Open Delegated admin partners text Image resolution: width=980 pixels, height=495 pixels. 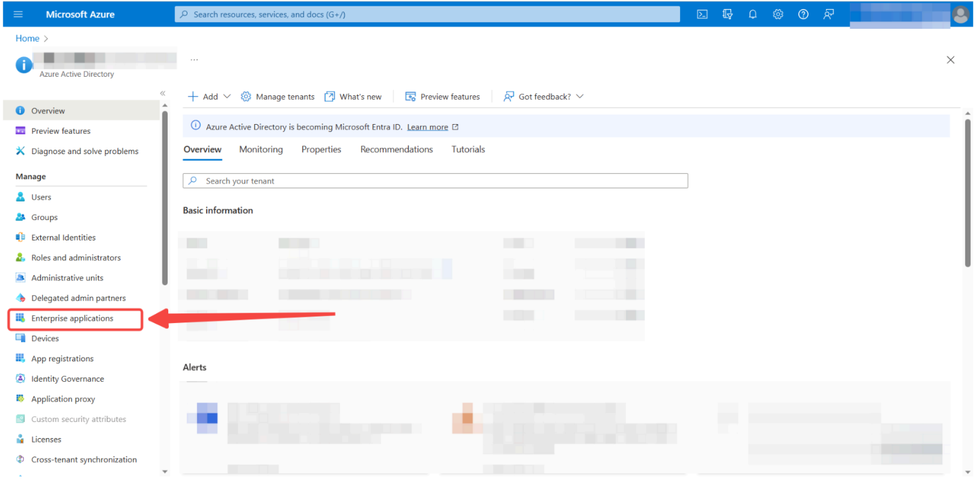(x=79, y=298)
